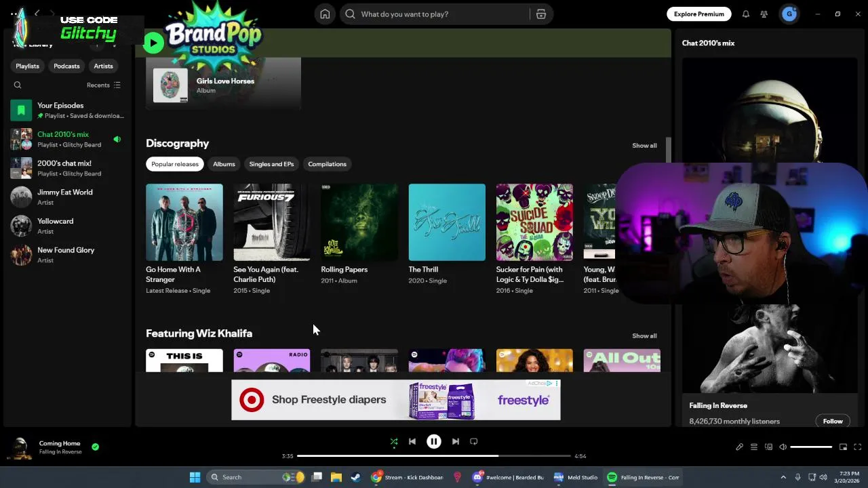Open the lyrics microphone icon

click(x=739, y=447)
